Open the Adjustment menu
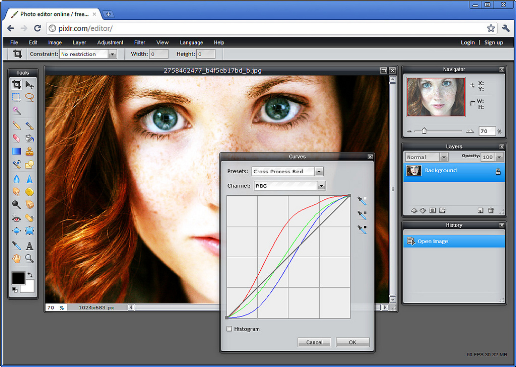 [x=110, y=42]
